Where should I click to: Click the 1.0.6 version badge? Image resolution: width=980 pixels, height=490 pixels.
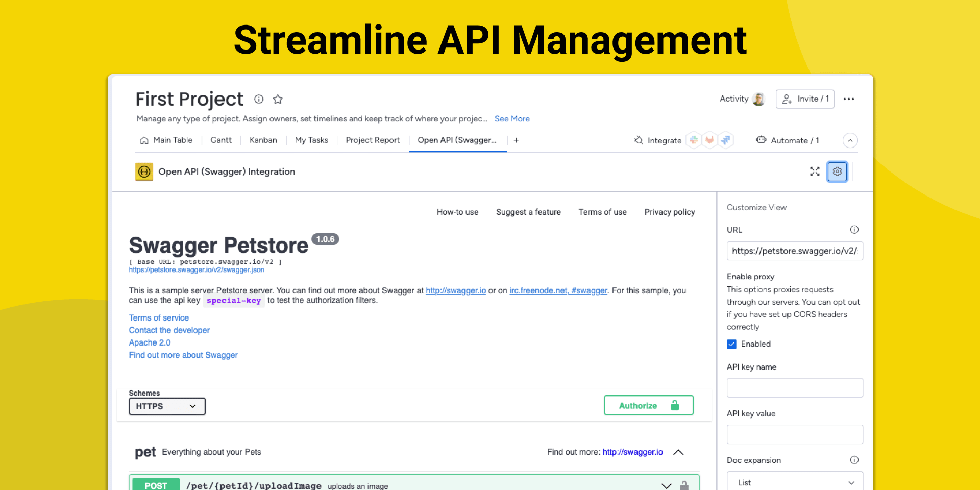click(325, 239)
